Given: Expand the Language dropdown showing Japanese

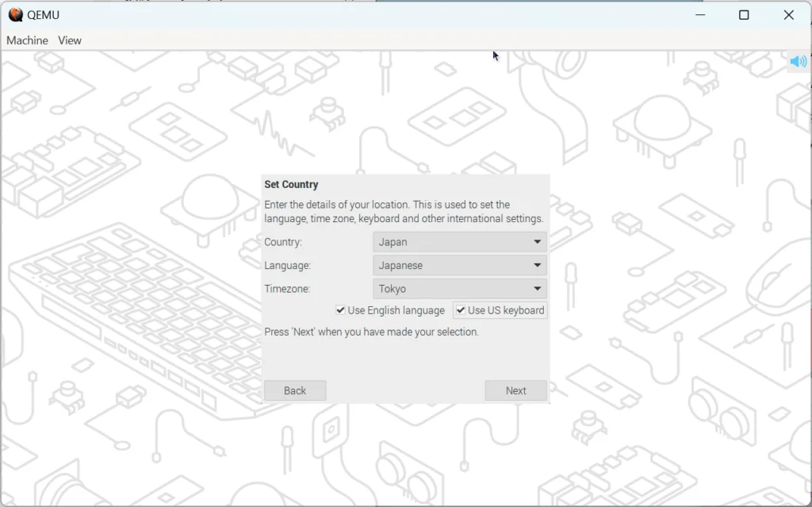Looking at the screenshot, I should [459, 266].
